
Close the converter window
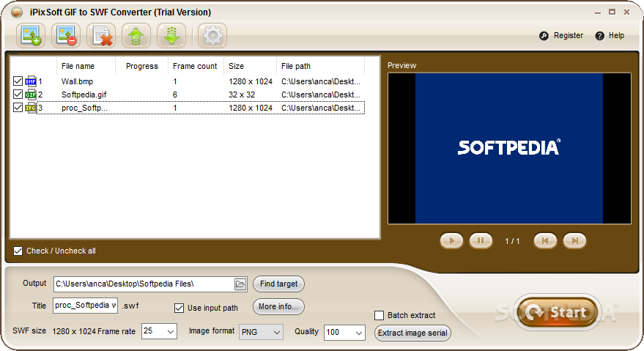pyautogui.click(x=626, y=12)
